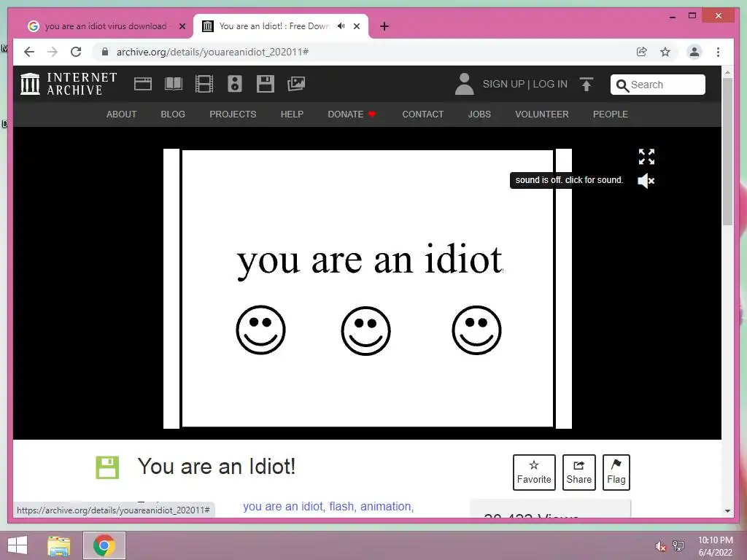Viewport: 747px width, 560px height.
Task: Click the LOG IN link
Action: pos(550,85)
